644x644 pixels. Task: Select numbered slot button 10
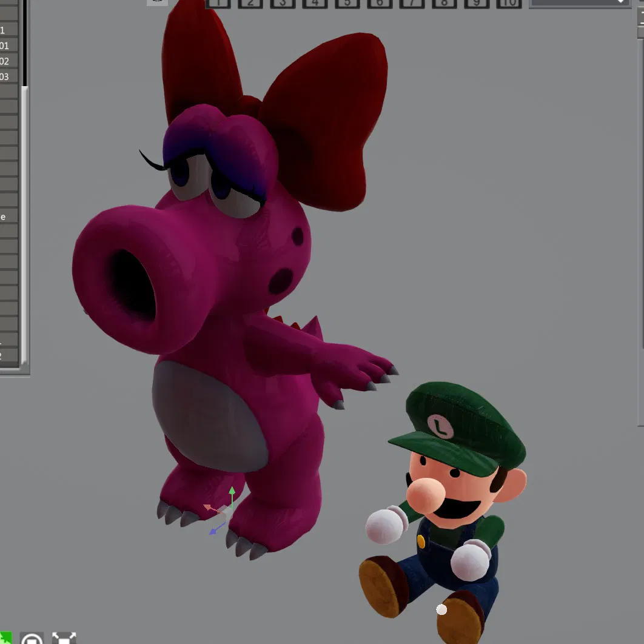pyautogui.click(x=509, y=4)
